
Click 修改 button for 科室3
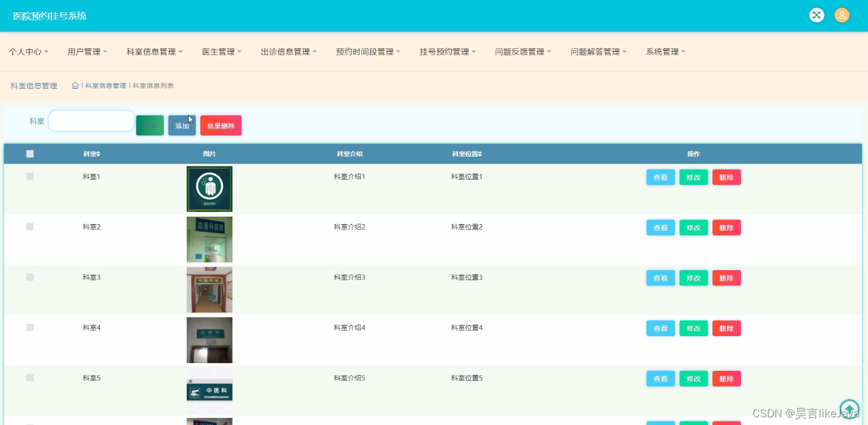[694, 278]
